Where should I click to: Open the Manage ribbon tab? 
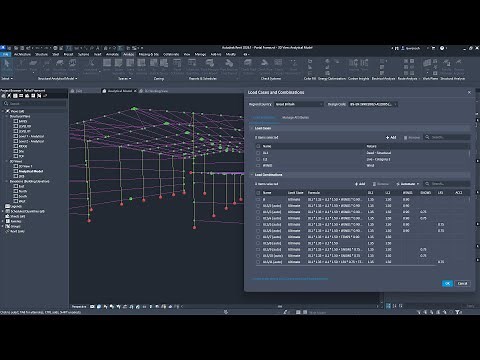click(200, 54)
